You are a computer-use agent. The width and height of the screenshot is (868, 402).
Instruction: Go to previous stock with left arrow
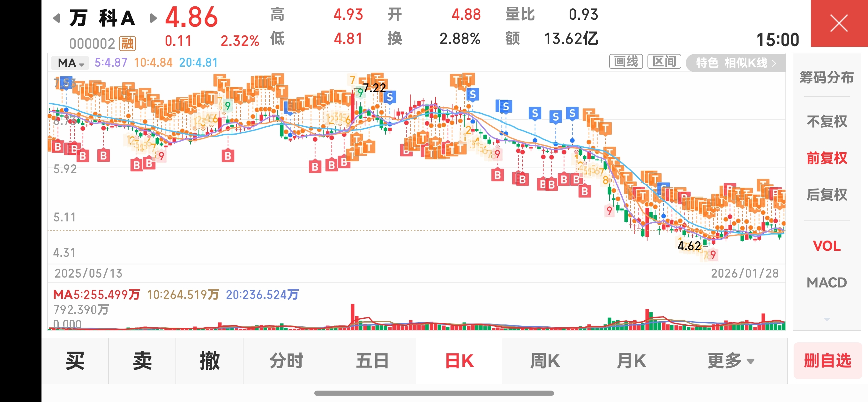[x=56, y=18]
